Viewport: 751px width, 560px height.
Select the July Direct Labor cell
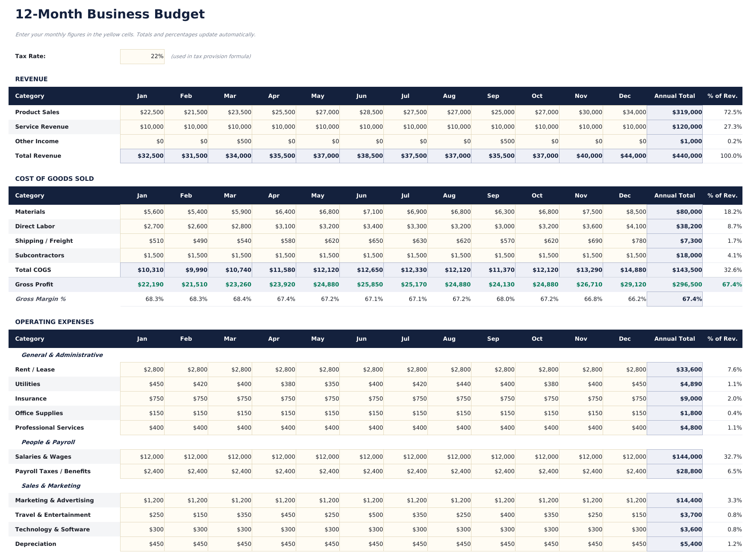coord(405,226)
